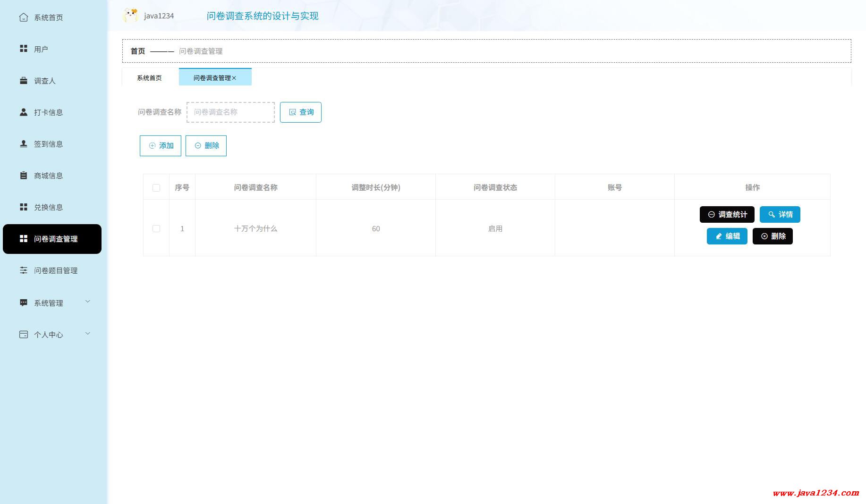Close the 问卷调查管理 tab with its X
The height and width of the screenshot is (504, 866).
tap(234, 78)
